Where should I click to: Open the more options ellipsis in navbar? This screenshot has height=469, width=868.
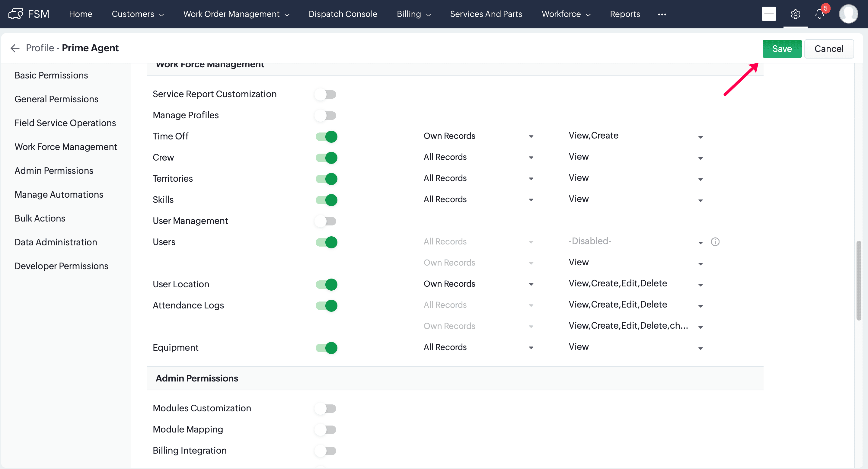(x=662, y=14)
